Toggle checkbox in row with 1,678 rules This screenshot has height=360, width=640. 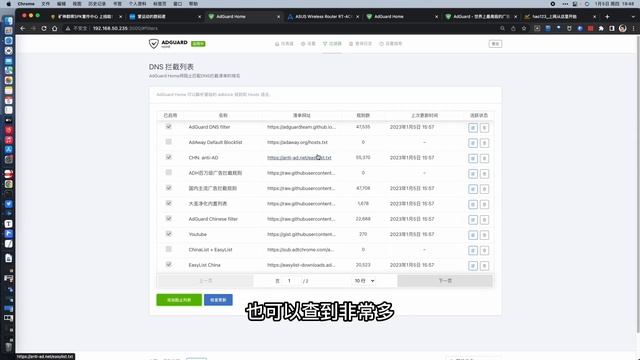pyautogui.click(x=169, y=203)
